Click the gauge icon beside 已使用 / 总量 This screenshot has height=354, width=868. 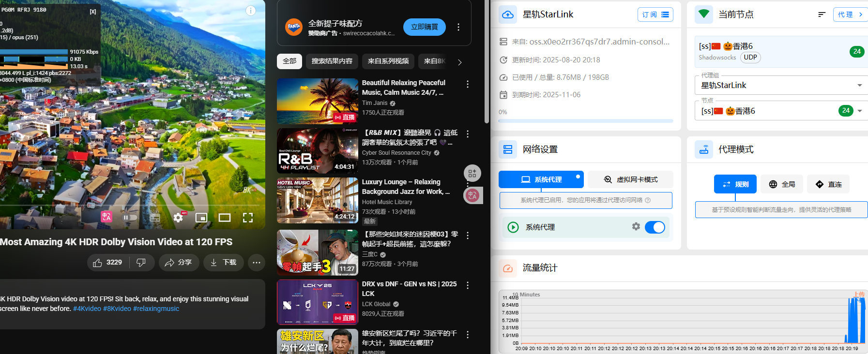pyautogui.click(x=503, y=77)
